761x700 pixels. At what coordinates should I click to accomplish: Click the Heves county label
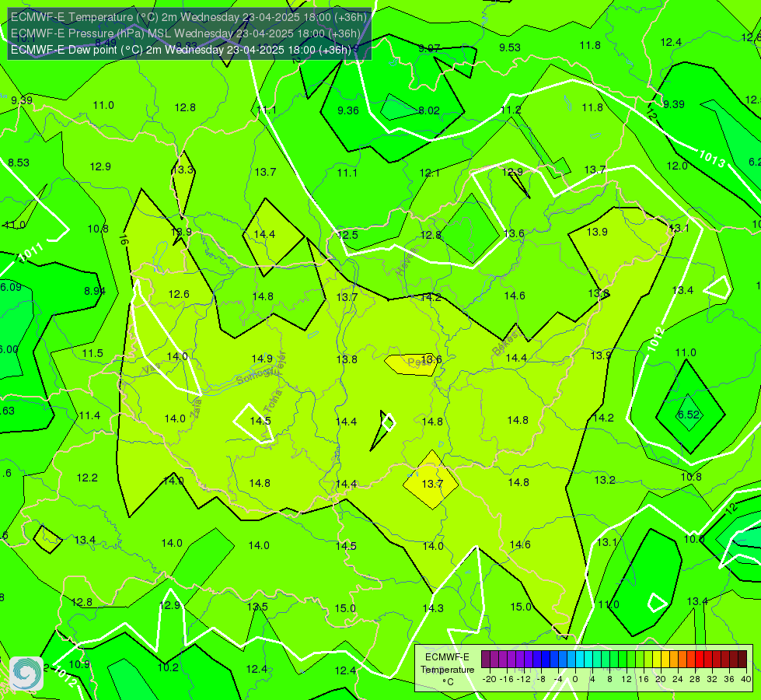407,262
